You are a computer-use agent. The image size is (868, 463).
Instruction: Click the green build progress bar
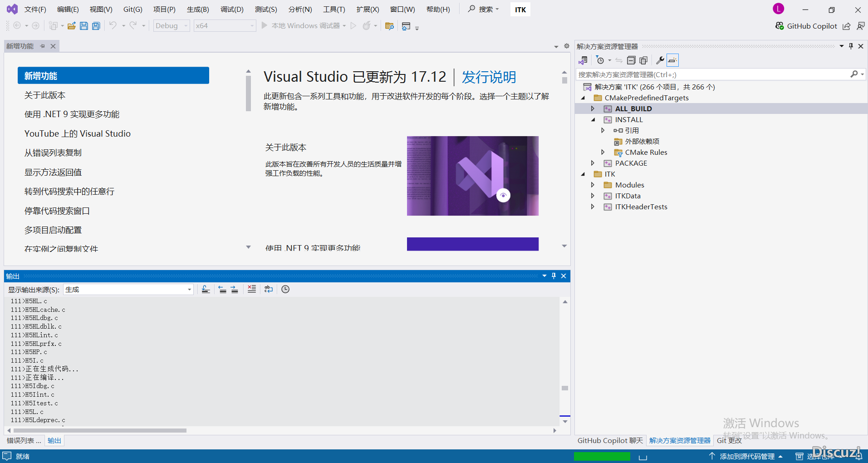[x=602, y=456]
